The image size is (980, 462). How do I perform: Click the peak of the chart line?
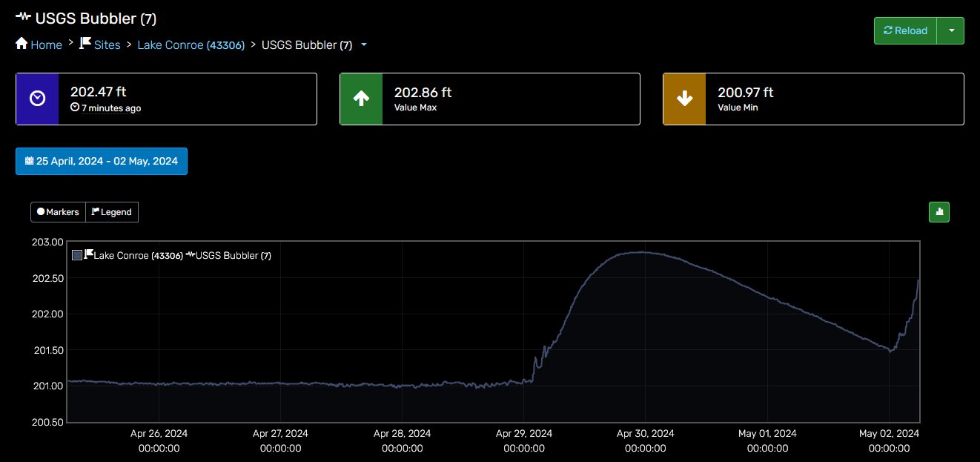coord(642,252)
